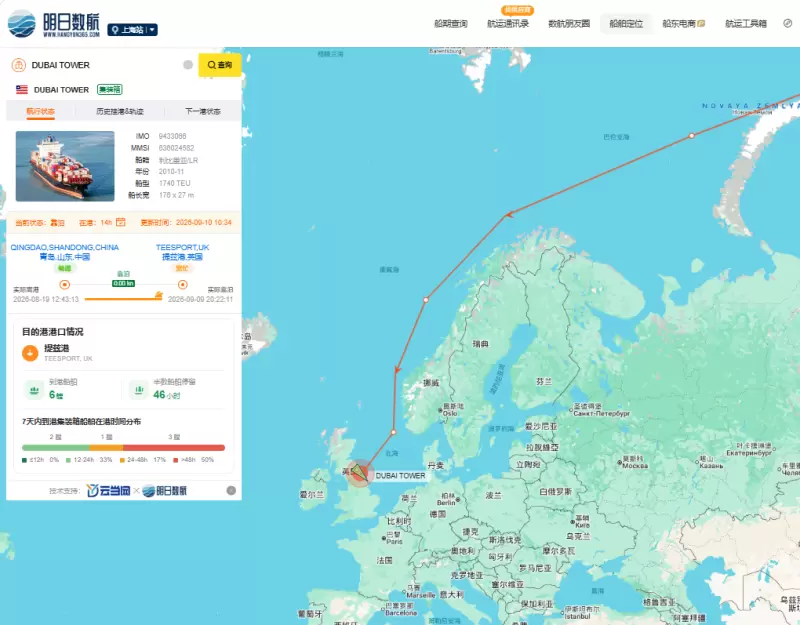Click the flag icon beside DUBAI TOWER
800x625 pixels.
click(x=22, y=90)
